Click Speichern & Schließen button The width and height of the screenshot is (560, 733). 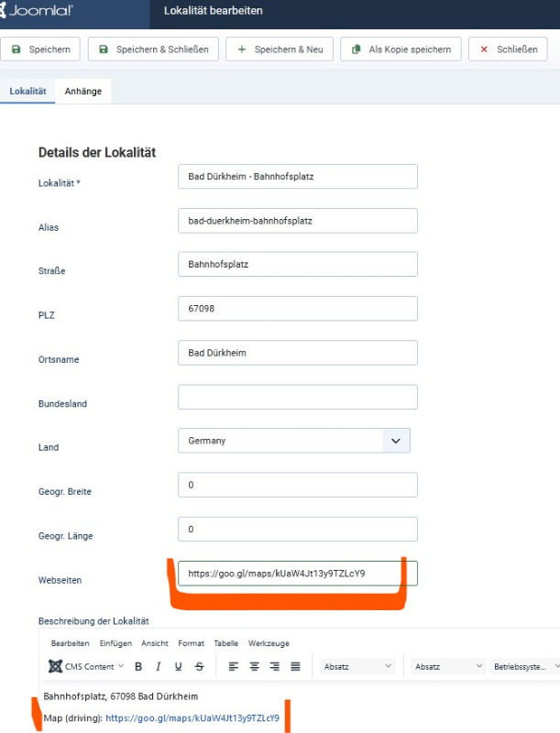click(x=153, y=49)
